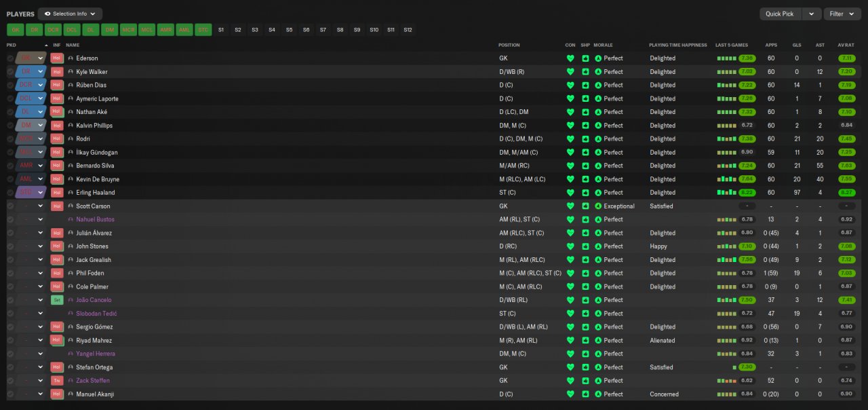The width and height of the screenshot is (868, 410).
Task: Click Bernardo Silva's condition heart icon
Action: click(x=570, y=166)
